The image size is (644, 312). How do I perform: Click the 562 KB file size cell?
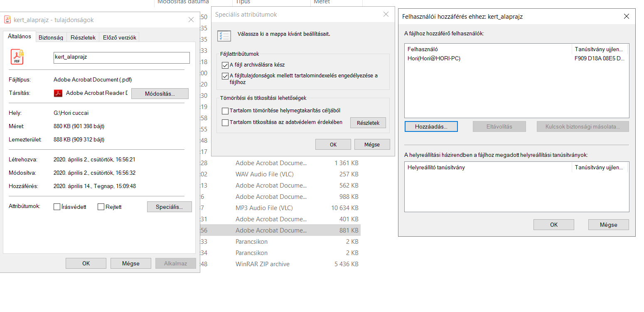tap(349, 185)
